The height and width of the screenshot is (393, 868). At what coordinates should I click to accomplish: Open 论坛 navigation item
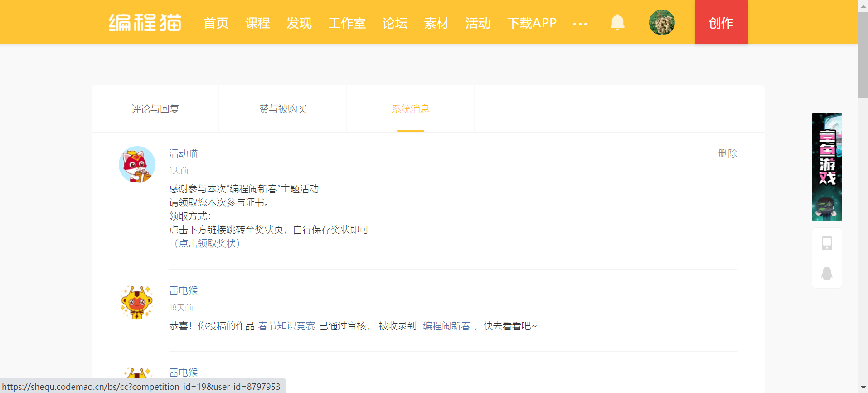point(395,23)
